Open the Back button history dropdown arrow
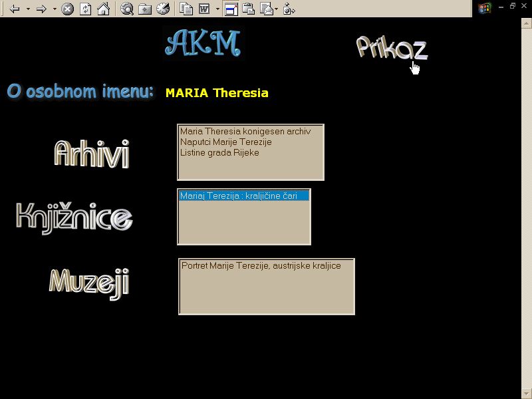The image size is (532, 399). pyautogui.click(x=28, y=9)
